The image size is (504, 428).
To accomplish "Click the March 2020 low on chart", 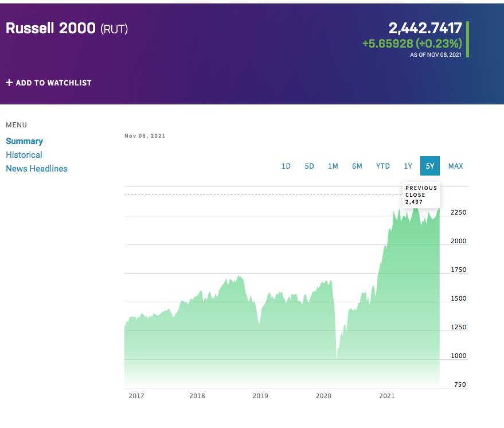I will pos(337,357).
